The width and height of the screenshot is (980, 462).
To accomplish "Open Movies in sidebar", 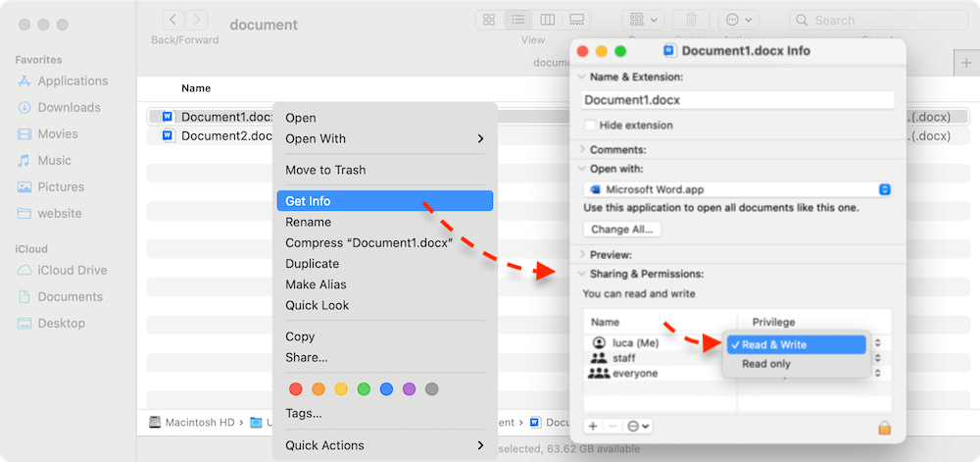I will coord(47,133).
